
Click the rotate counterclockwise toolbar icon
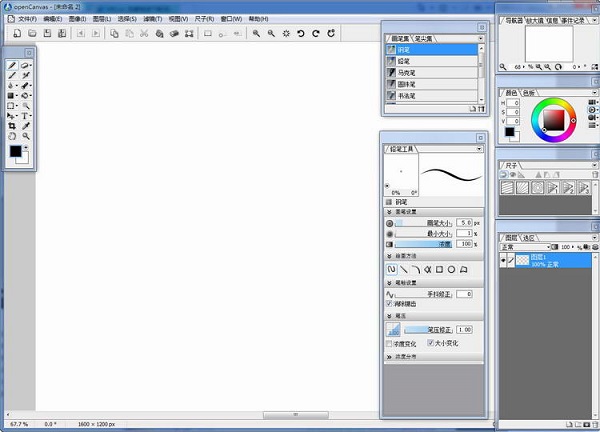[301, 34]
